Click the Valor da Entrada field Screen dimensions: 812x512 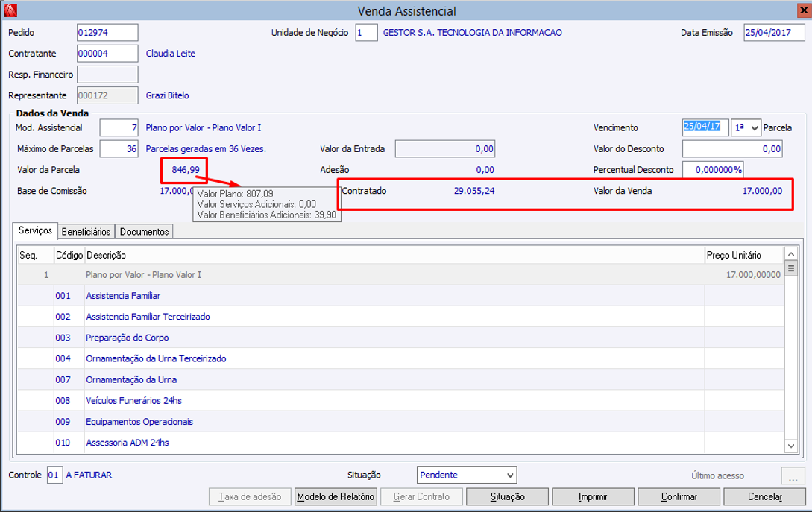[x=445, y=148]
